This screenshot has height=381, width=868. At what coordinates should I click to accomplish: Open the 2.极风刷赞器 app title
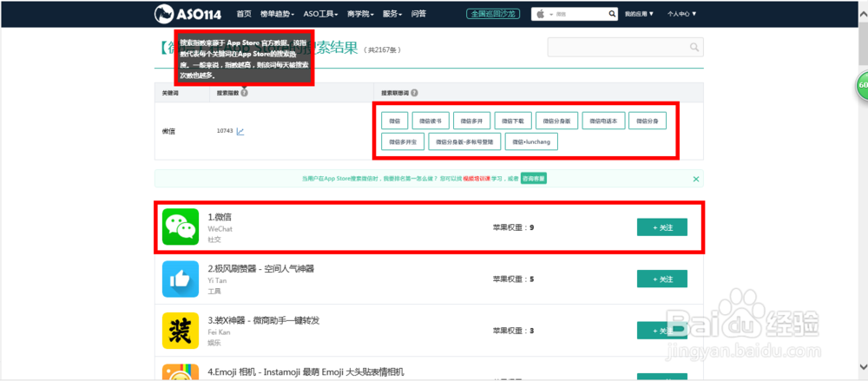(260, 268)
